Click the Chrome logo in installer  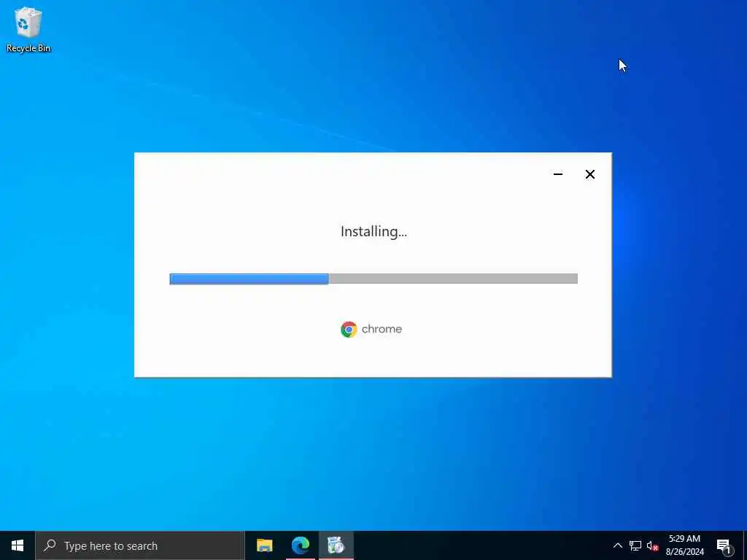coord(349,329)
